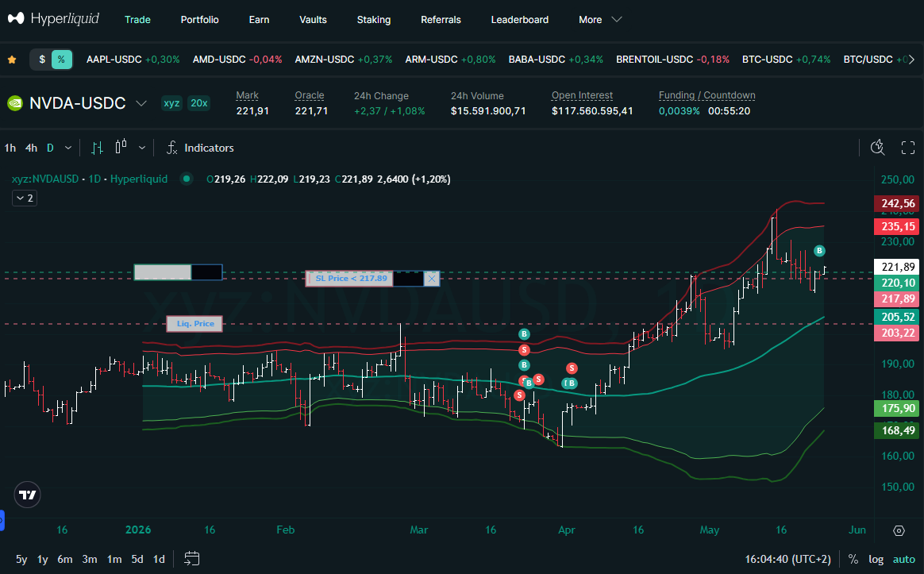Viewport: 924px width, 574px height.
Task: Click the 20x leverage badge
Action: [198, 103]
